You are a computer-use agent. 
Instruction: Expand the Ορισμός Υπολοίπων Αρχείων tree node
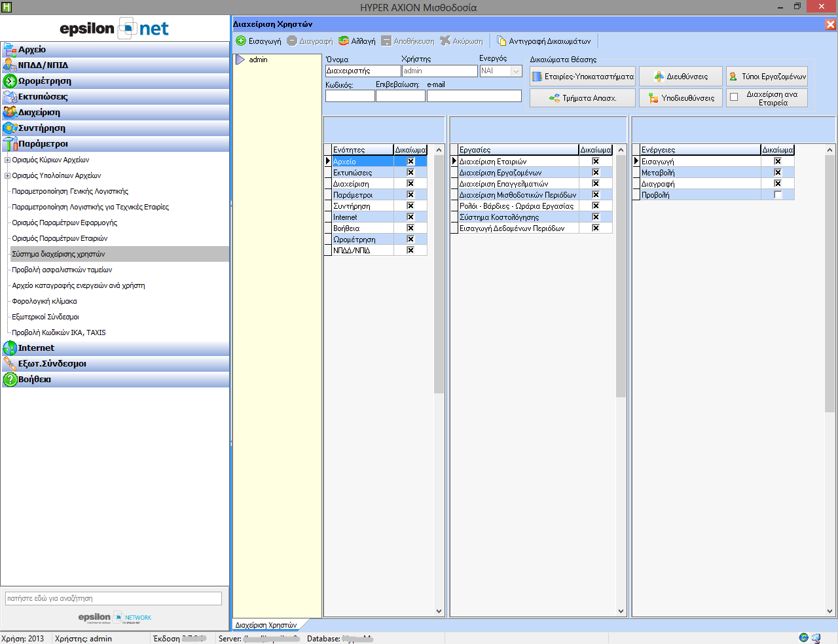coord(7,175)
